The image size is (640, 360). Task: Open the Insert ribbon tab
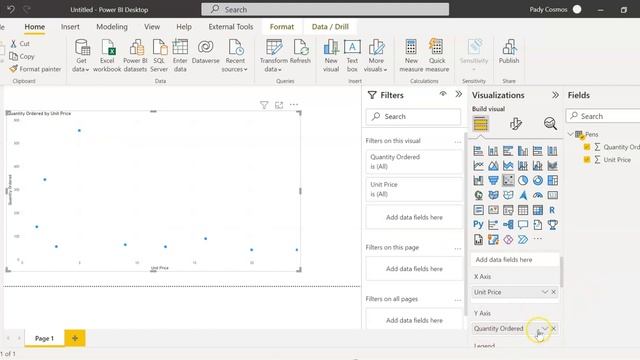tap(70, 27)
